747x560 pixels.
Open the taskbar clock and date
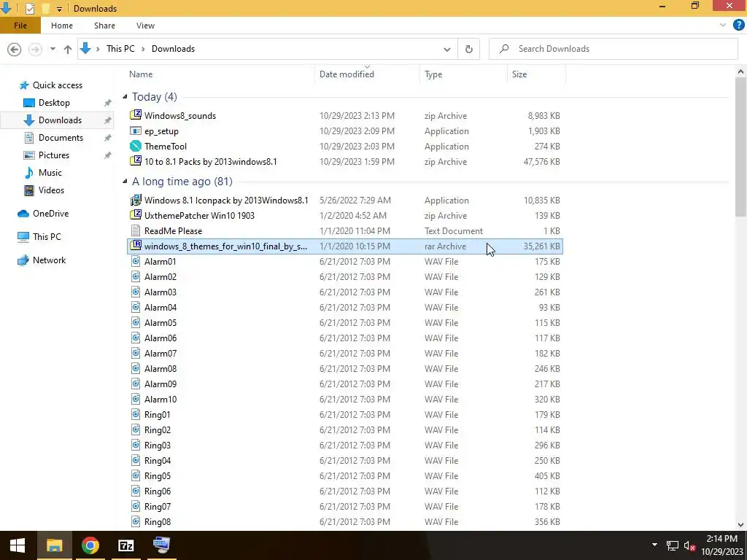pyautogui.click(x=721, y=545)
